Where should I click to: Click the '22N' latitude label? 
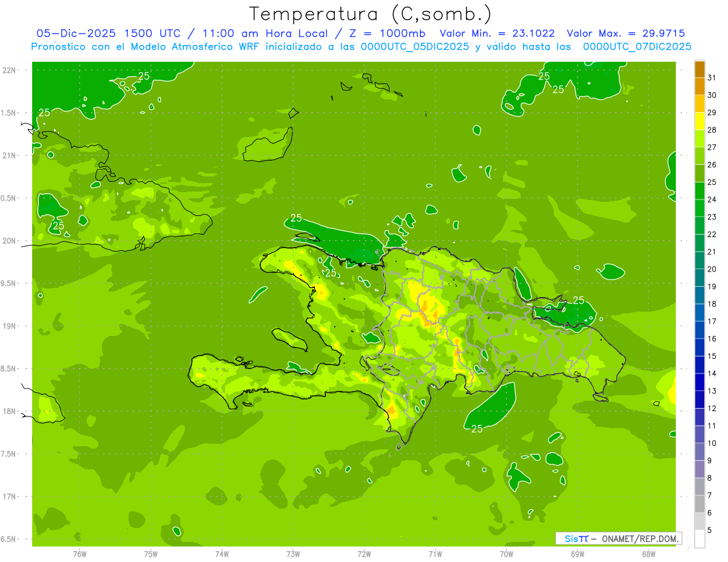[10, 70]
